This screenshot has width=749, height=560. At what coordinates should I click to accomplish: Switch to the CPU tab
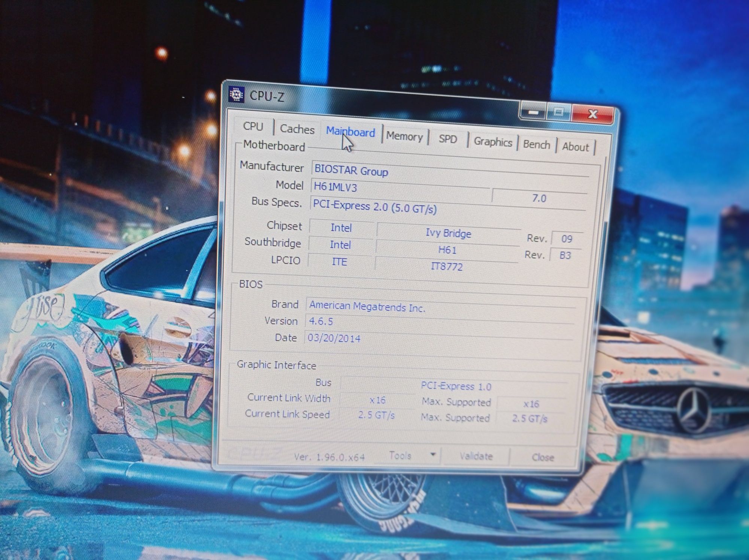(254, 126)
